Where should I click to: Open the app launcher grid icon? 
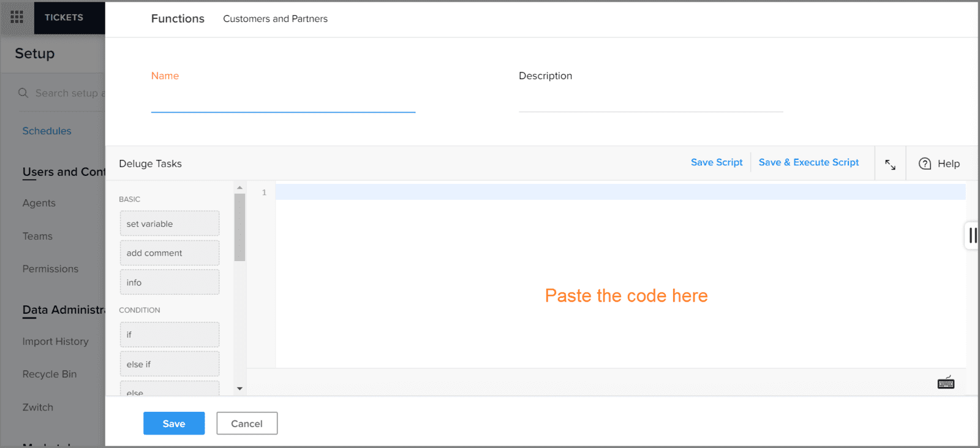[17, 17]
